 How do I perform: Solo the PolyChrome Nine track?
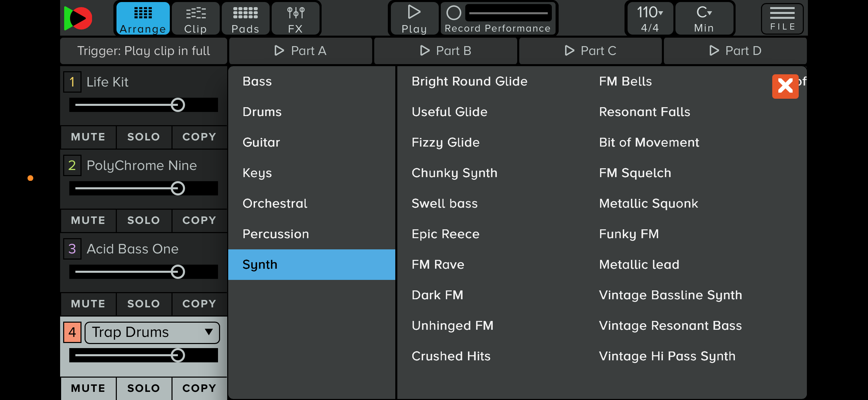click(x=144, y=221)
